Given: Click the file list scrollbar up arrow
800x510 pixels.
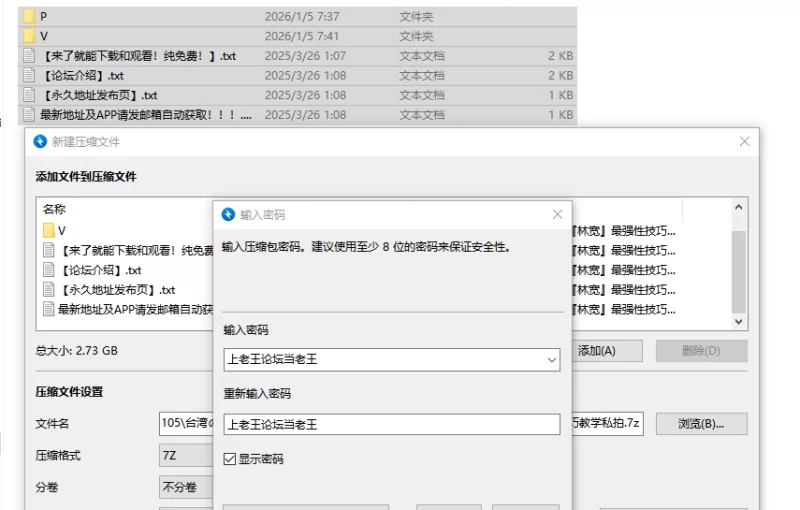Looking at the screenshot, I should point(738,207).
